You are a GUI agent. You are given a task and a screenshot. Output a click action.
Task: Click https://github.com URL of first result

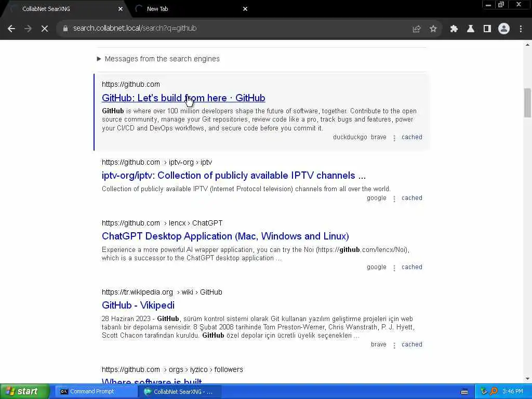[x=130, y=84]
